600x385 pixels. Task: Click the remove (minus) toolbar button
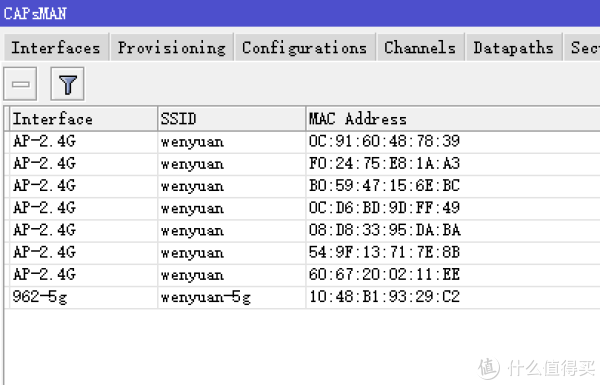(x=20, y=84)
